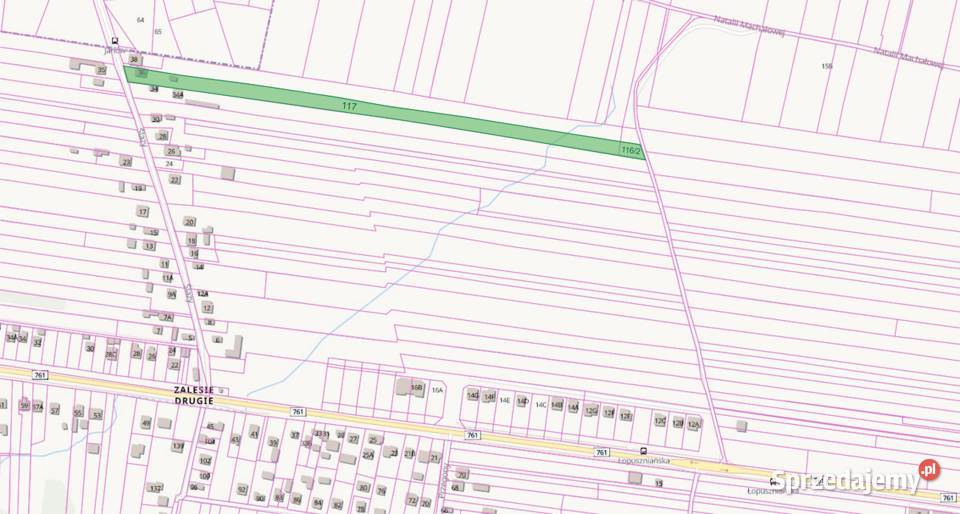Click the red .pl circle logo

point(930,470)
